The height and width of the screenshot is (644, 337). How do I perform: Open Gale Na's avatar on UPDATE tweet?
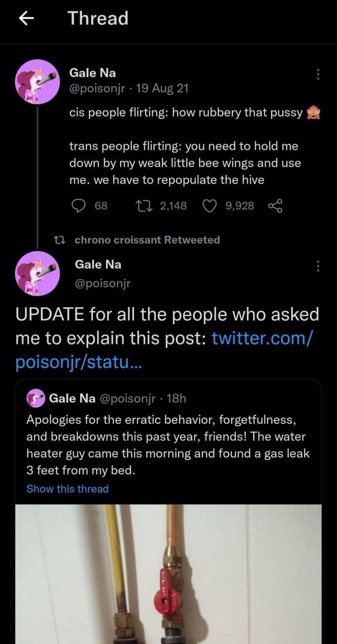[x=38, y=273]
